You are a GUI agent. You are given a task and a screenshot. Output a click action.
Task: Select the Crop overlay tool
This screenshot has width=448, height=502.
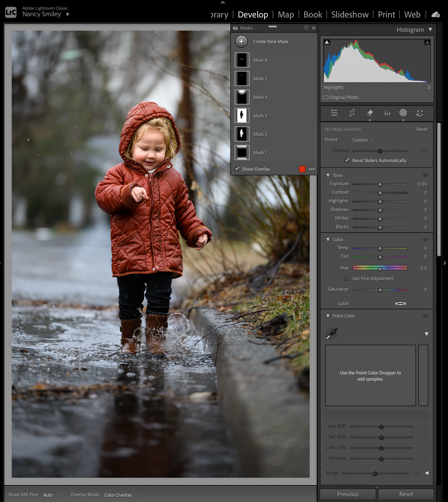click(352, 113)
